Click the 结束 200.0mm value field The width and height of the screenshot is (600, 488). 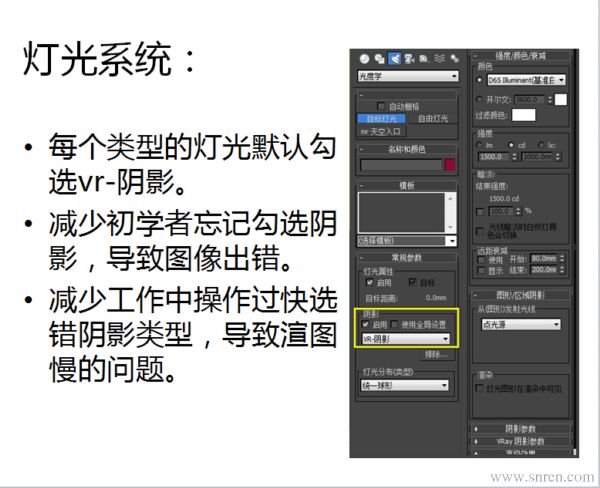tap(544, 270)
